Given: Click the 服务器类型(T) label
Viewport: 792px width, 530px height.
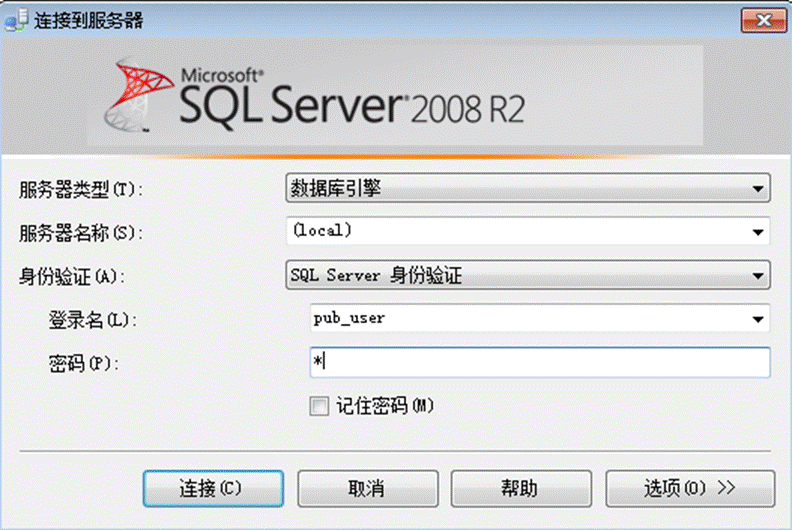Looking at the screenshot, I should (81, 190).
